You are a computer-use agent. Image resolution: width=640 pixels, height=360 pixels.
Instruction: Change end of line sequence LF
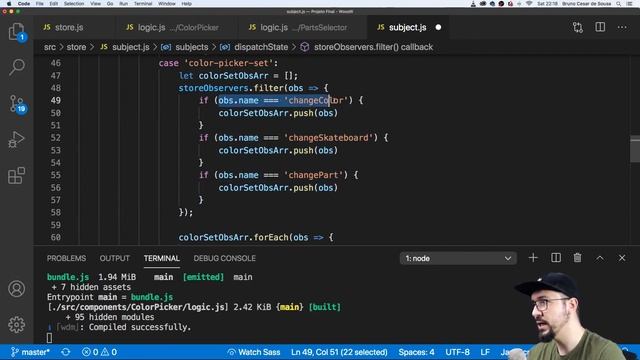(485, 352)
